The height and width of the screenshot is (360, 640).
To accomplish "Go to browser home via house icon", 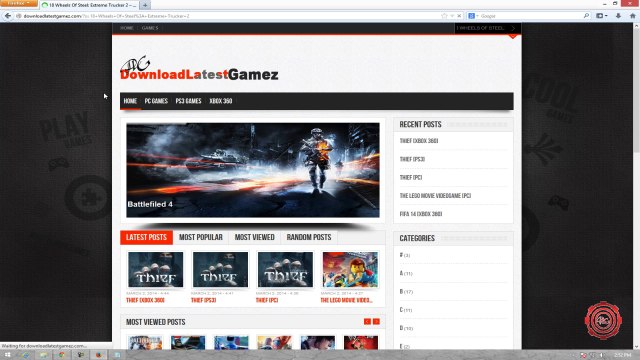I will pos(633,16).
